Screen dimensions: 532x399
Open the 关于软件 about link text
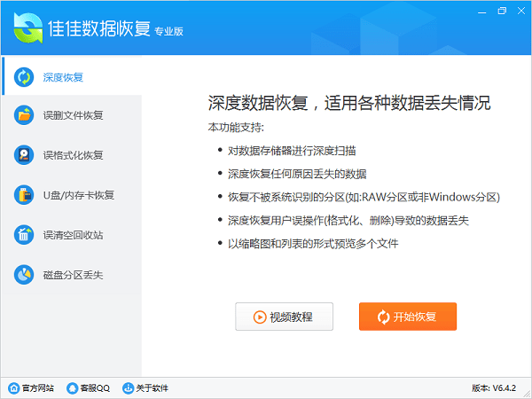tap(153, 388)
